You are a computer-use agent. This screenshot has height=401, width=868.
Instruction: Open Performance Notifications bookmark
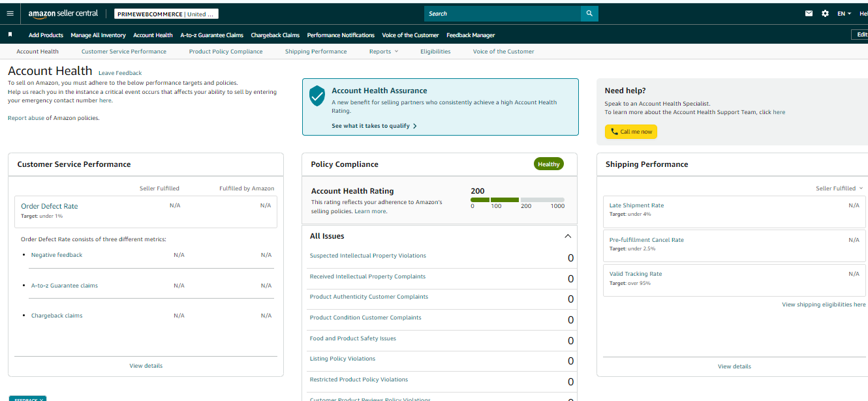[x=341, y=35]
